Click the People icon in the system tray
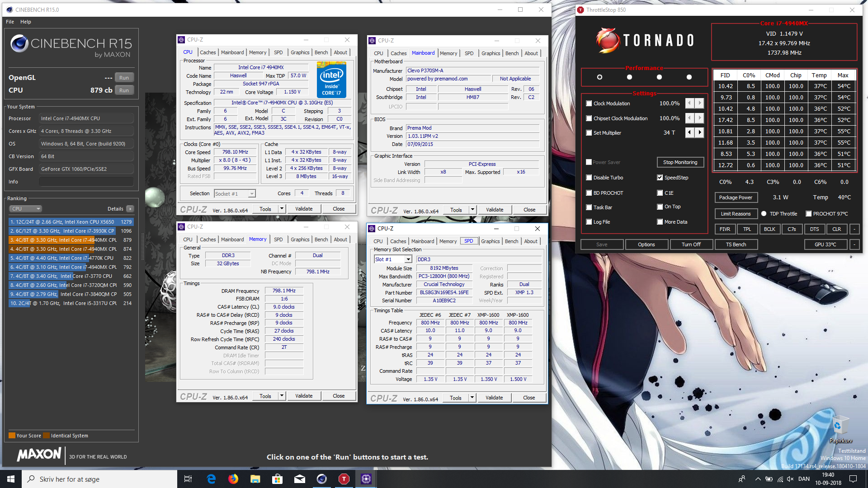The image size is (868, 488). (742, 479)
